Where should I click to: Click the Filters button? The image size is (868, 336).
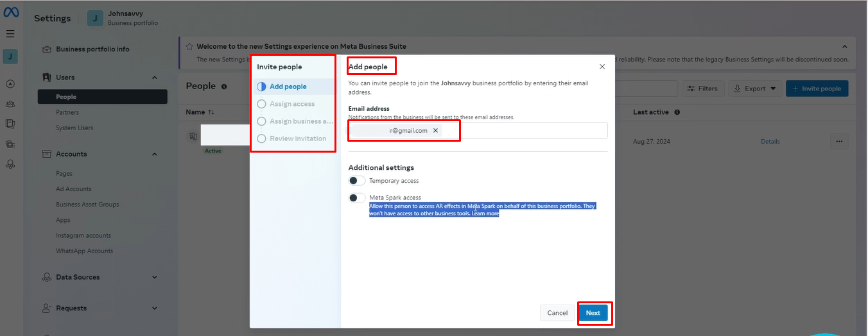[x=703, y=88]
